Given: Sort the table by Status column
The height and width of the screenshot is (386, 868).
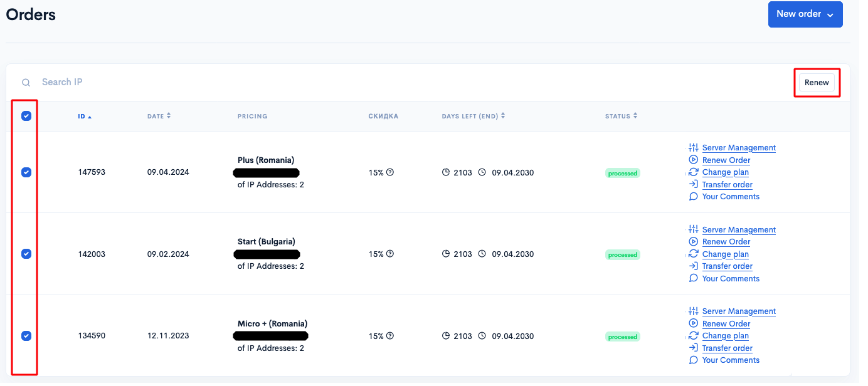Looking at the screenshot, I should pos(621,116).
